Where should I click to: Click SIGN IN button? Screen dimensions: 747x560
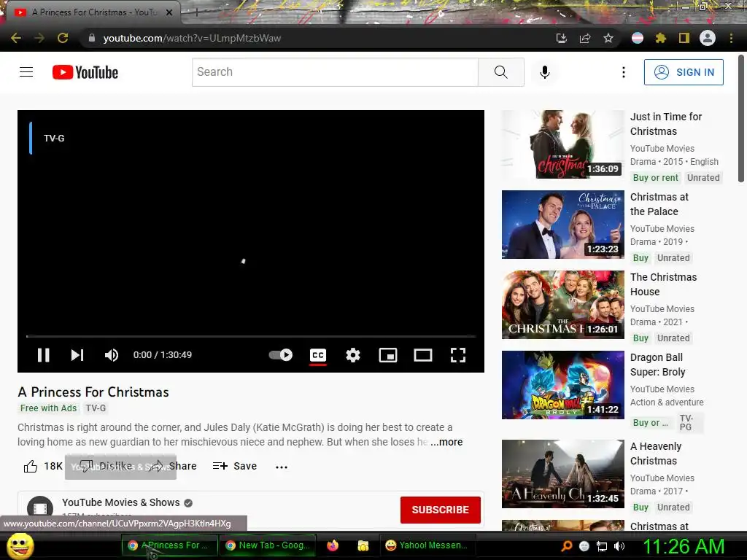684,72
